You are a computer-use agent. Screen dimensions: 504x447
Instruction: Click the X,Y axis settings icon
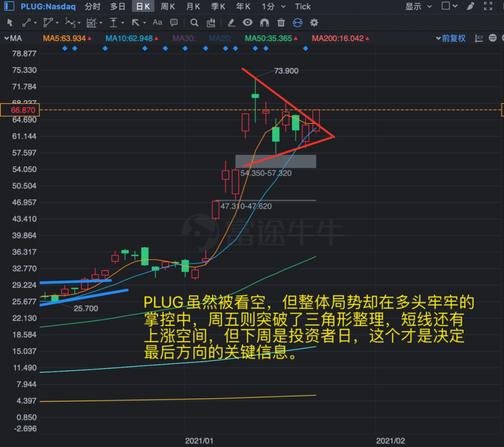pos(479,38)
